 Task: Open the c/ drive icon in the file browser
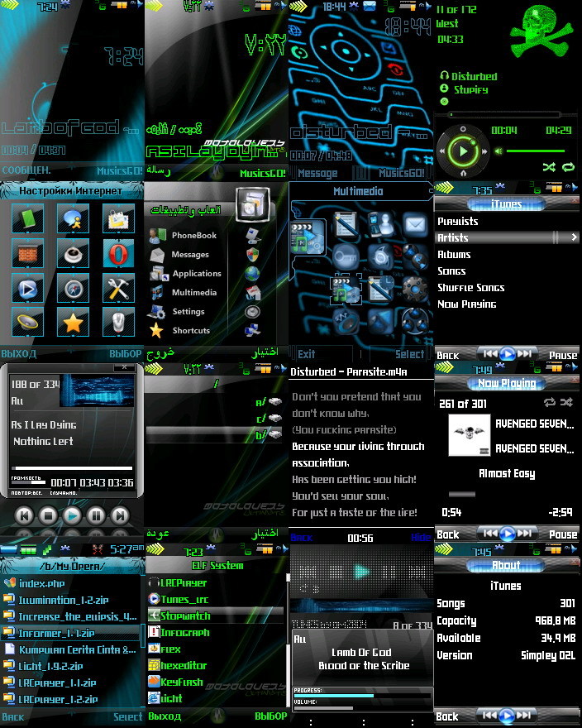point(274,418)
